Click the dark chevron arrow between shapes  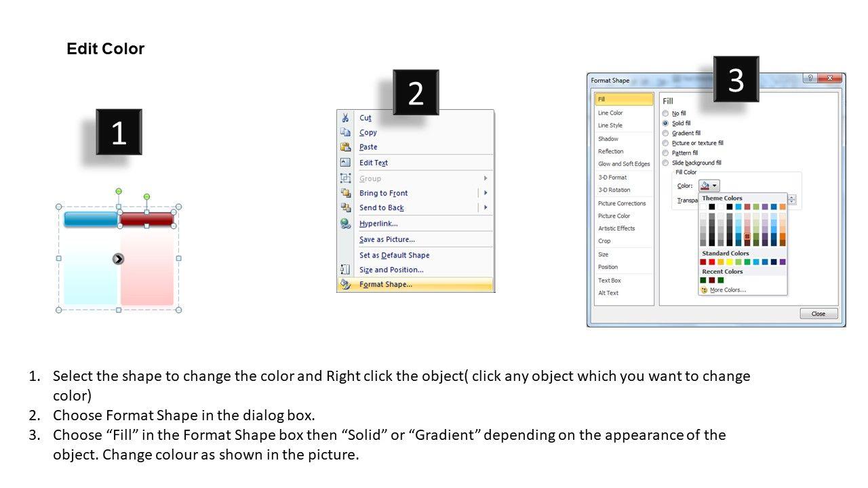(x=119, y=258)
